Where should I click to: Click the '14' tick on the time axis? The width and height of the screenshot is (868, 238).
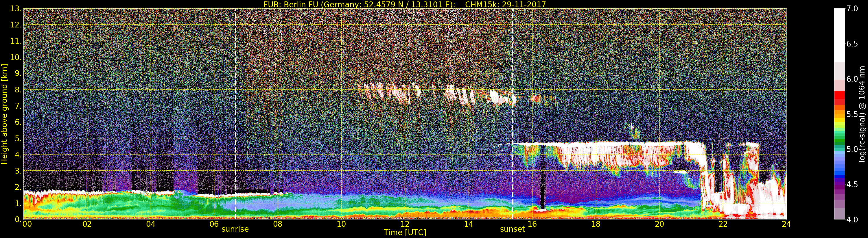[x=469, y=224]
